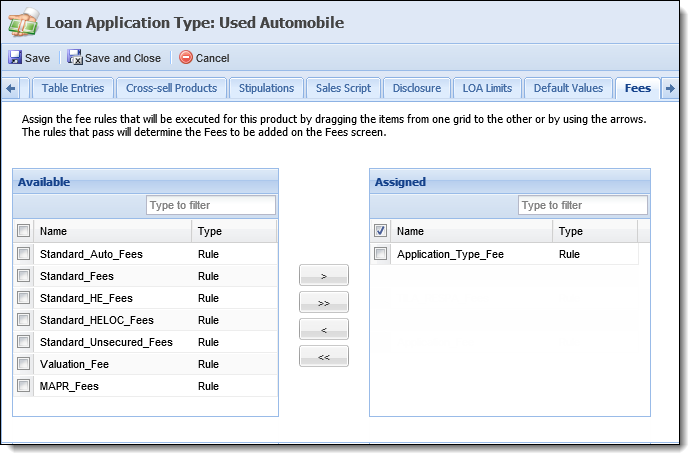Focus the Available grid filter field
Image resolution: width=695 pixels, height=460 pixels.
coord(211,205)
